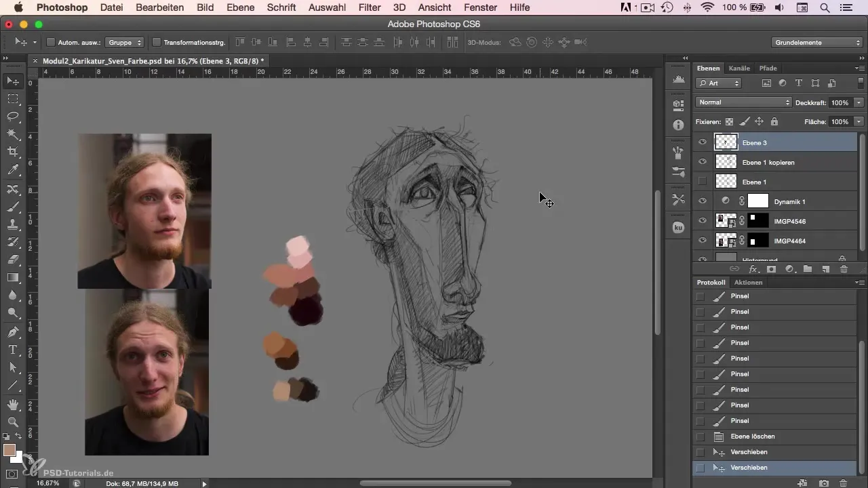Select the Type tool
This screenshot has width=868, height=488.
point(13,350)
